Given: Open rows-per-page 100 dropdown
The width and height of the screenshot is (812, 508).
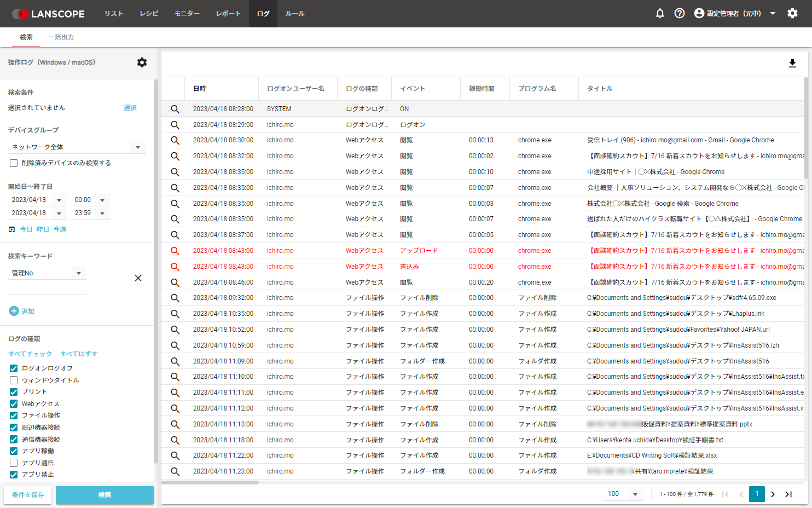Looking at the screenshot, I should click(623, 494).
